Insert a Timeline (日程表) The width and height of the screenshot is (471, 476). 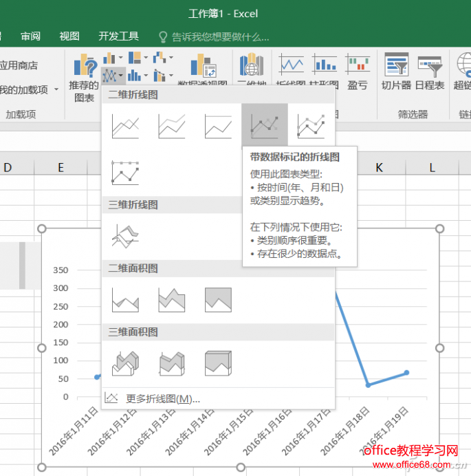(x=430, y=72)
